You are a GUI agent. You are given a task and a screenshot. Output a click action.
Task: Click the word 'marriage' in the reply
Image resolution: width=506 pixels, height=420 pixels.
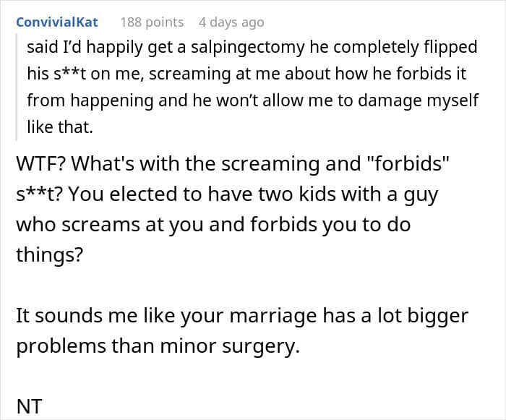pos(270,315)
